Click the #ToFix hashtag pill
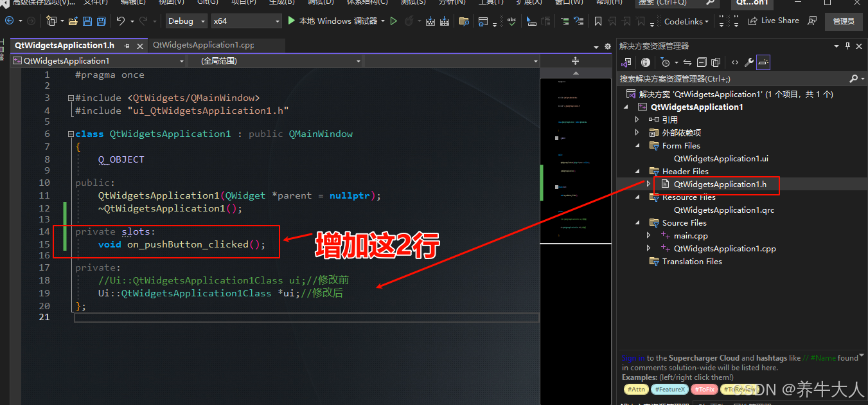The width and height of the screenshot is (868, 405). (x=705, y=389)
